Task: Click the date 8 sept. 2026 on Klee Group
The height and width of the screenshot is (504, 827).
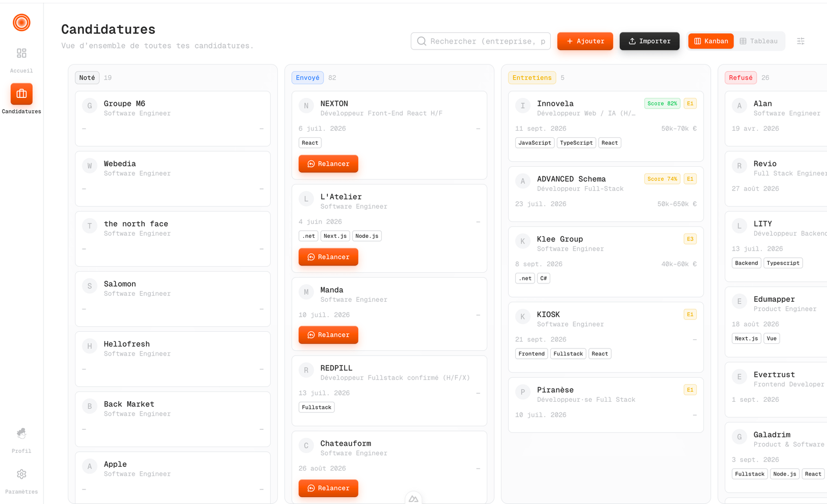Action: point(538,264)
